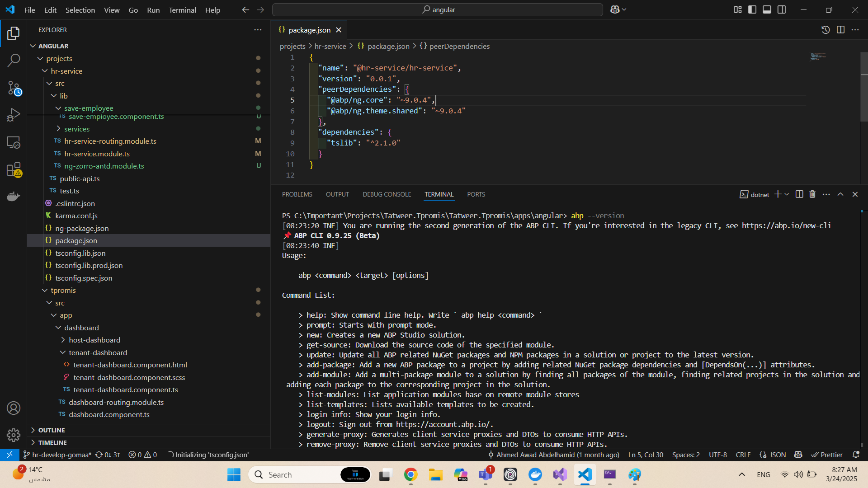Toggle secondary sidebar layout button
This screenshot has height=488, width=868.
coord(782,9)
